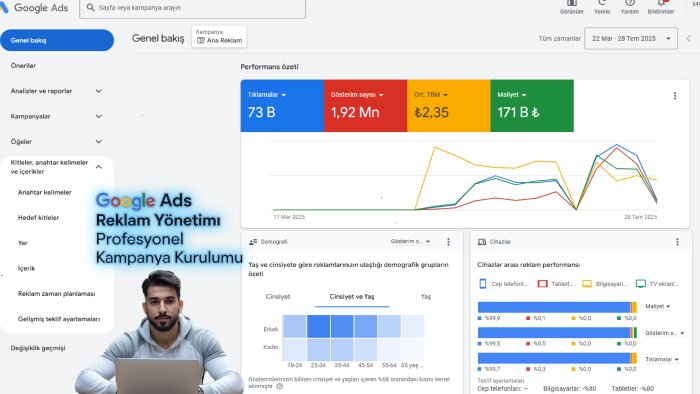Click the Tabletler legend icon
The width and height of the screenshot is (700, 394).
tap(542, 284)
